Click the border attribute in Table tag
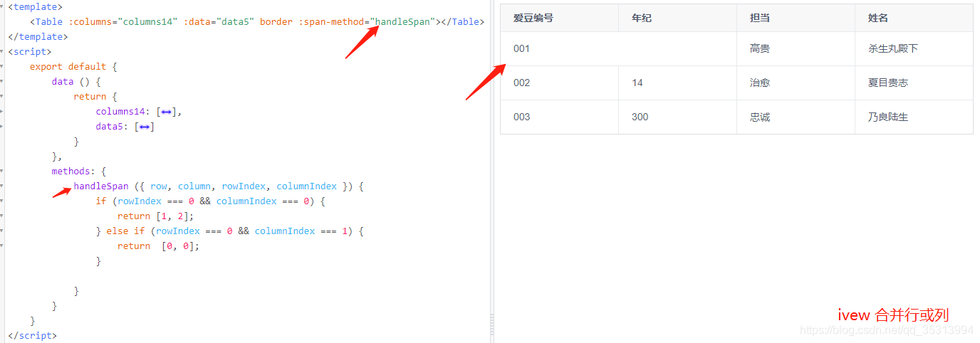The height and width of the screenshot is (343, 980). [x=276, y=22]
